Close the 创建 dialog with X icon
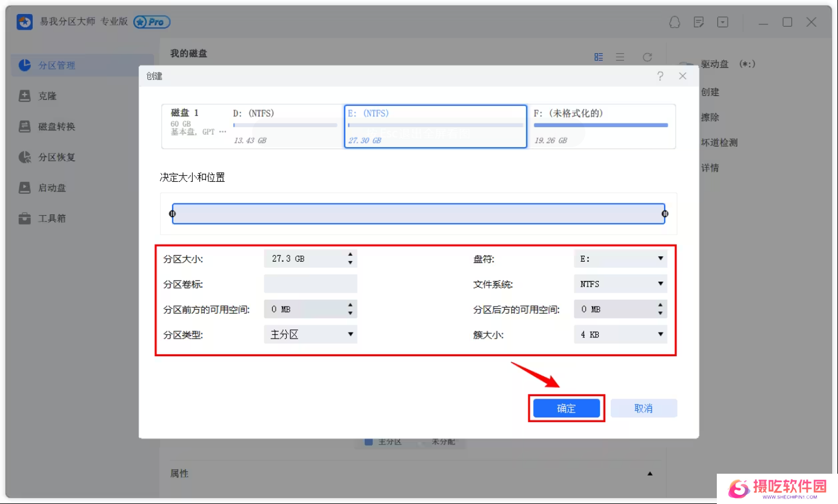Screen dimensions: 838x504 (x=683, y=76)
